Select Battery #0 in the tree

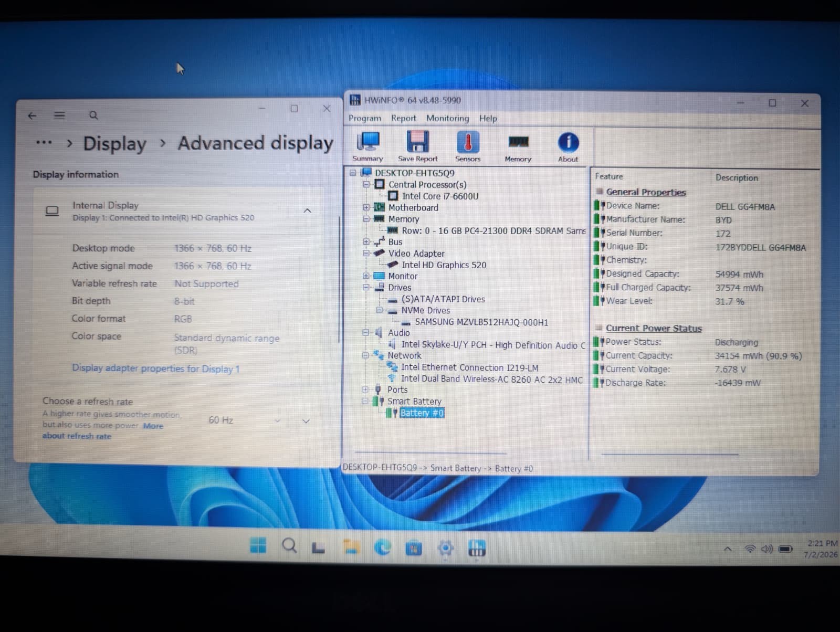(x=422, y=413)
